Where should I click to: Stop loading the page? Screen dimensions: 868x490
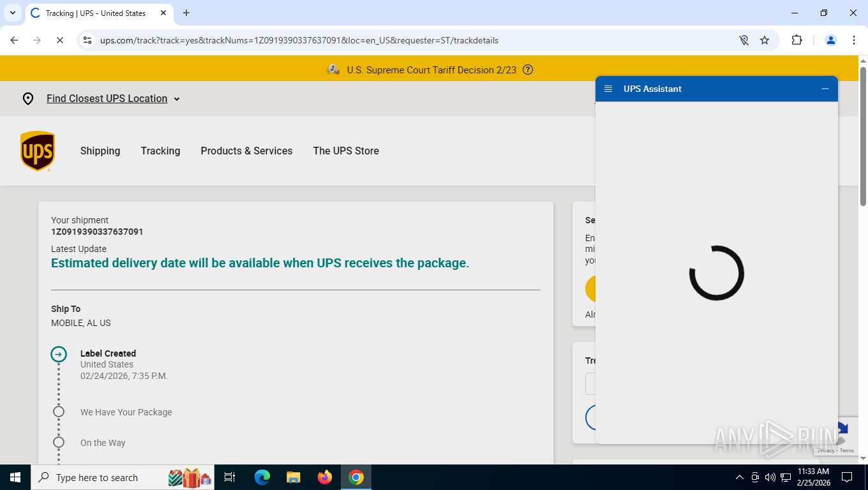click(x=59, y=40)
